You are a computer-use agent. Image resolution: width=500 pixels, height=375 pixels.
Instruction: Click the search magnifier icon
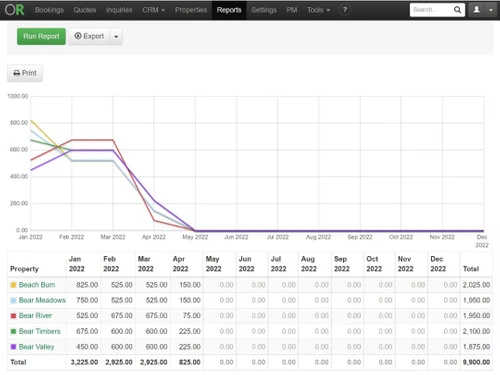point(457,10)
